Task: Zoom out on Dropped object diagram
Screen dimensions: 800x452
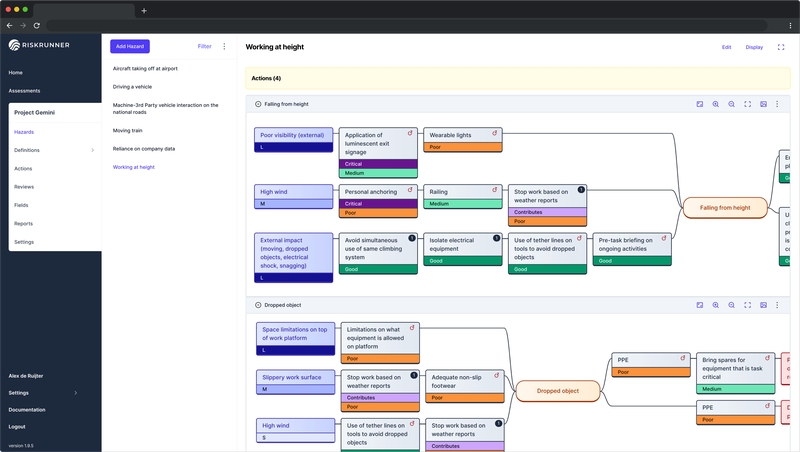Action: pyautogui.click(x=731, y=305)
